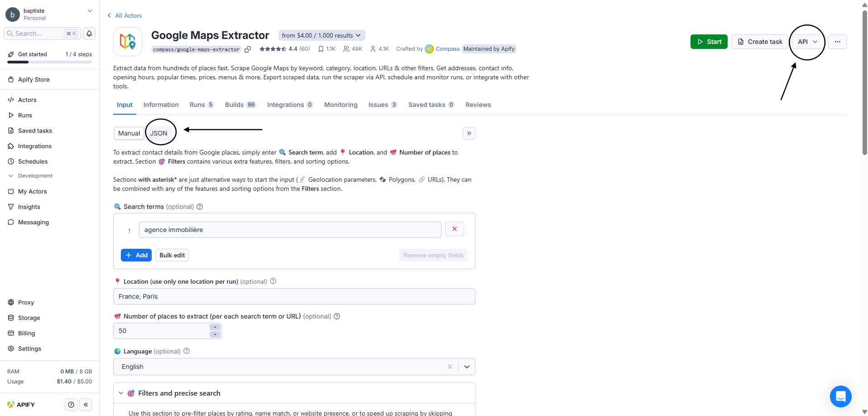Open the API dropdown

[807, 42]
